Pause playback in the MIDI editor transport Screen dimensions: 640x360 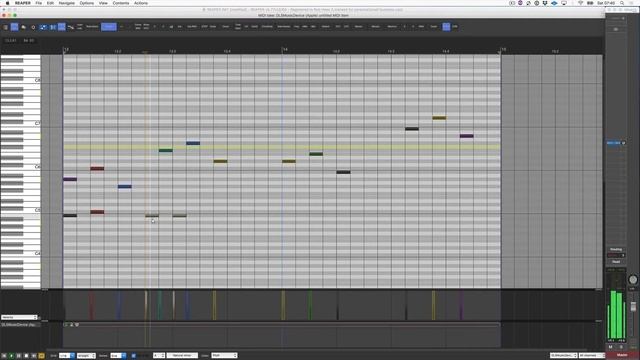tap(19, 356)
